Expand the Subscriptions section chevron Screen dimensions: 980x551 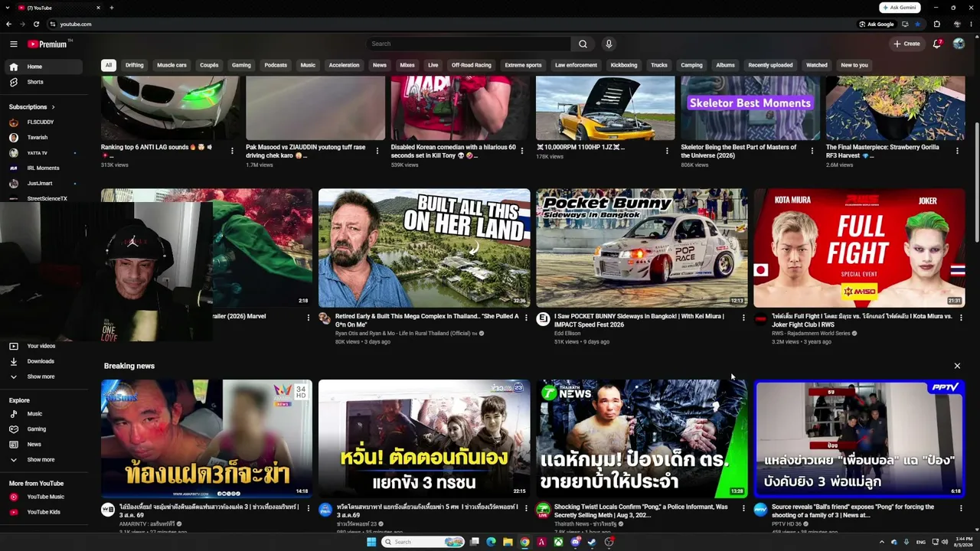click(x=53, y=107)
